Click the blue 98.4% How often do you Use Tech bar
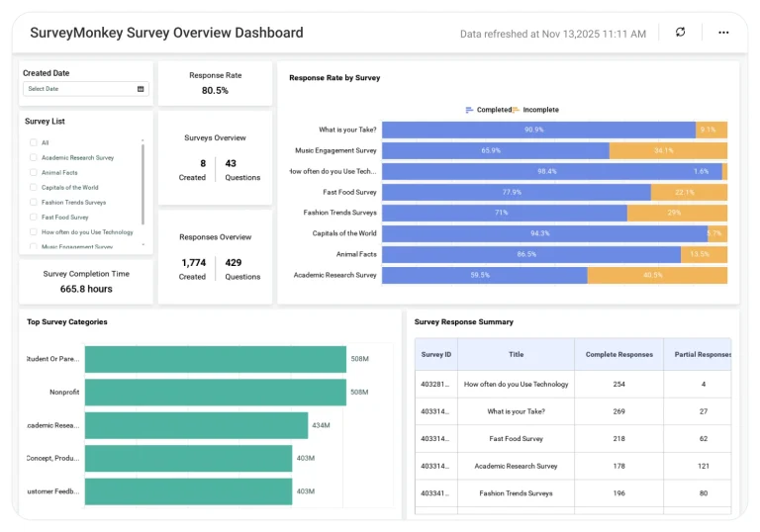This screenshot has width=760, height=532. click(551, 171)
